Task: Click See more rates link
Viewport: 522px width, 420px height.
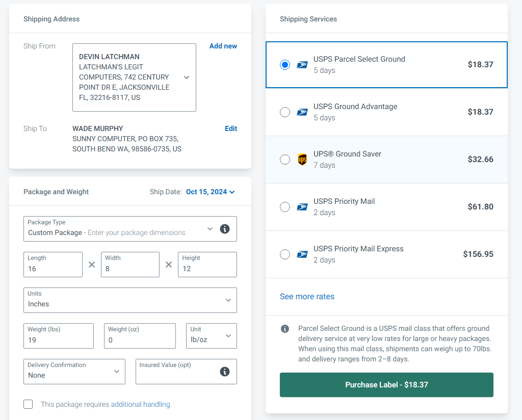Action: 307,297
